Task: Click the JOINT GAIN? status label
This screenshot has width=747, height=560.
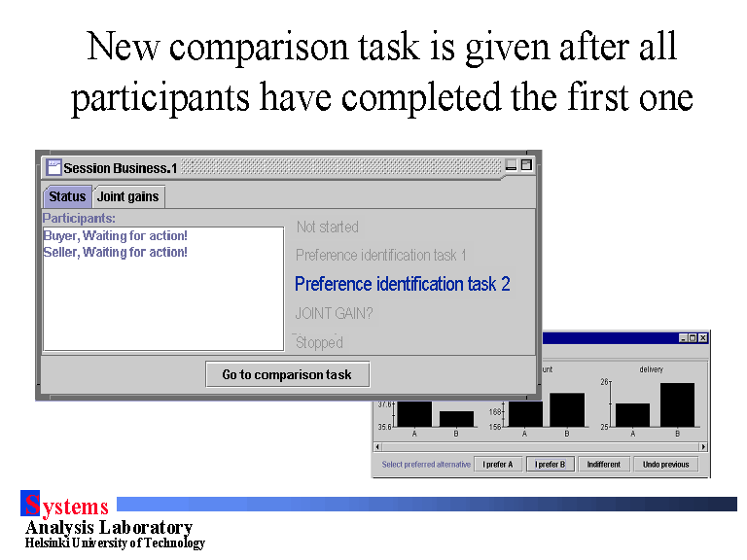Action: 334,313
